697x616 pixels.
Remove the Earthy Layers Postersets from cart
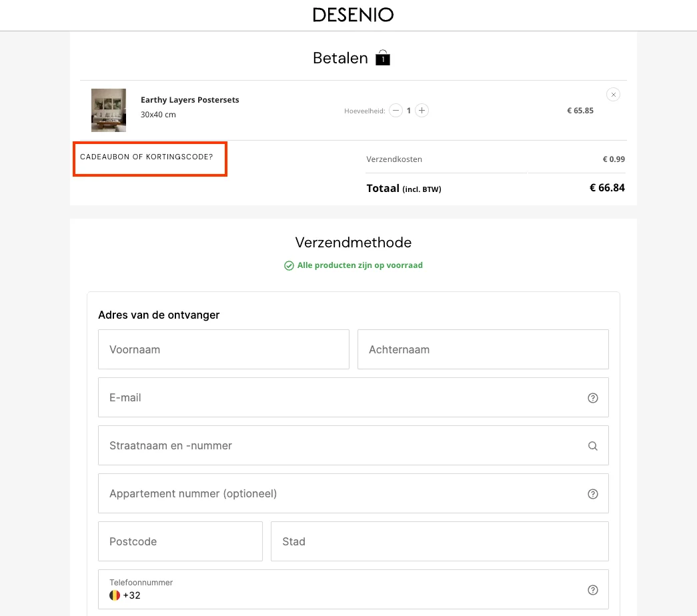613,94
